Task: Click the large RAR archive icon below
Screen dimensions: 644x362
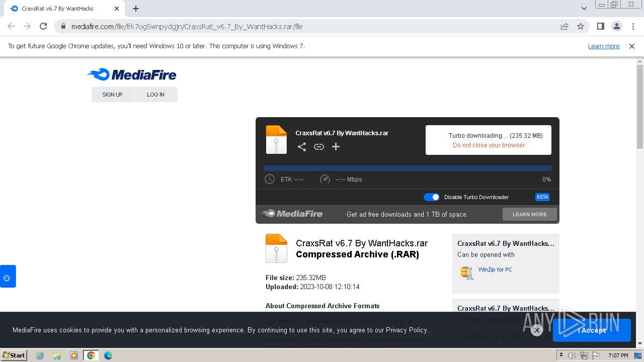Action: 276,248
